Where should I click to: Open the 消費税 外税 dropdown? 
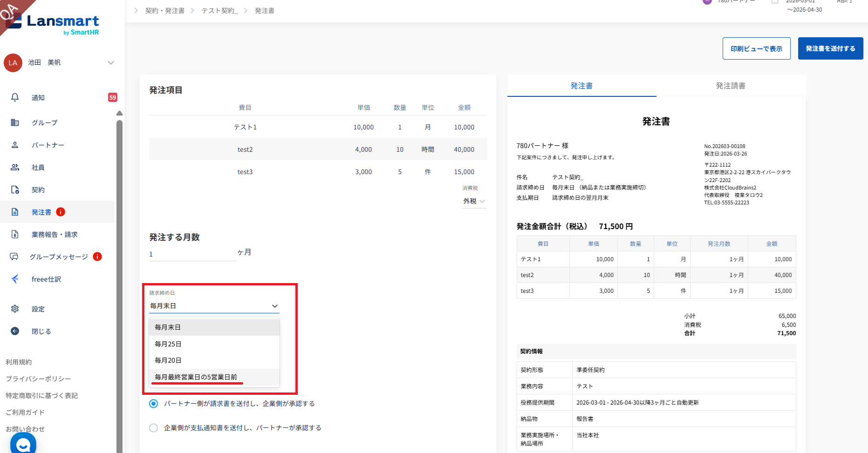point(474,201)
